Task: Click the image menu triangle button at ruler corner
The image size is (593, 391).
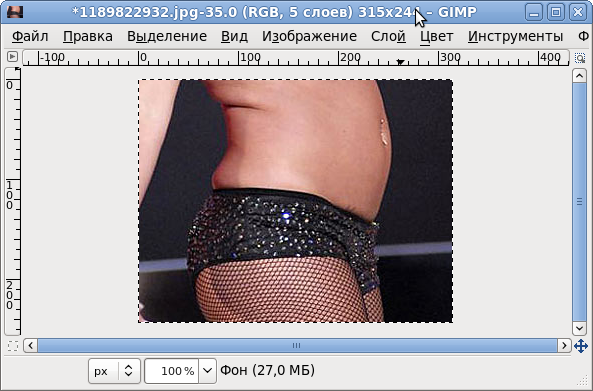Action: [x=12, y=57]
